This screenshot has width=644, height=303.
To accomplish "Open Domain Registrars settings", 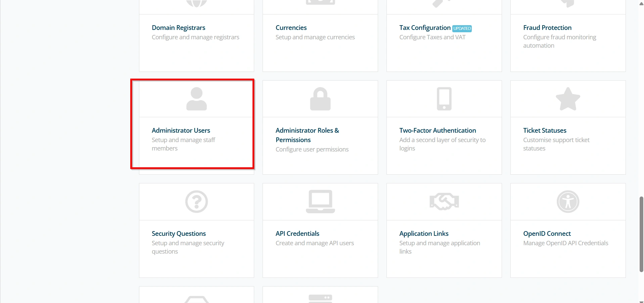I will click(178, 28).
